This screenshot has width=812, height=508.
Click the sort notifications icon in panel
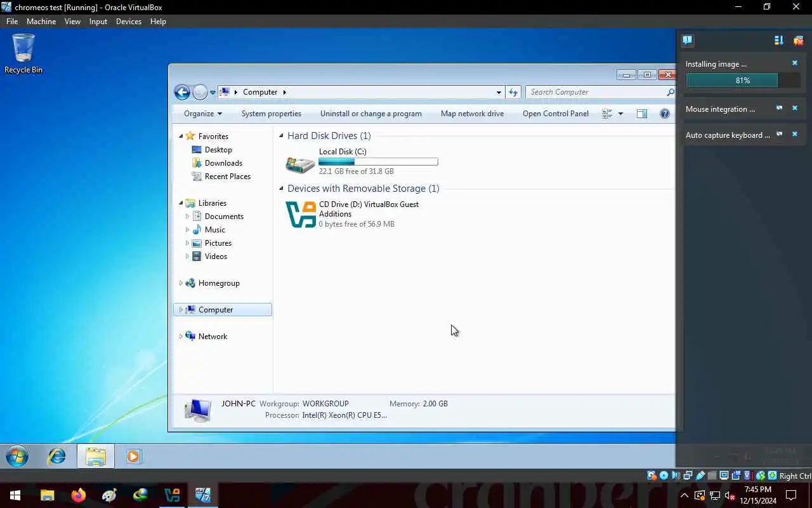coord(778,41)
